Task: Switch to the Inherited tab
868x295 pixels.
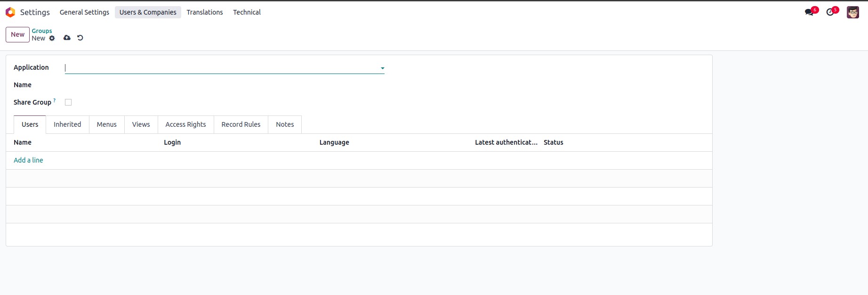Action: tap(67, 124)
